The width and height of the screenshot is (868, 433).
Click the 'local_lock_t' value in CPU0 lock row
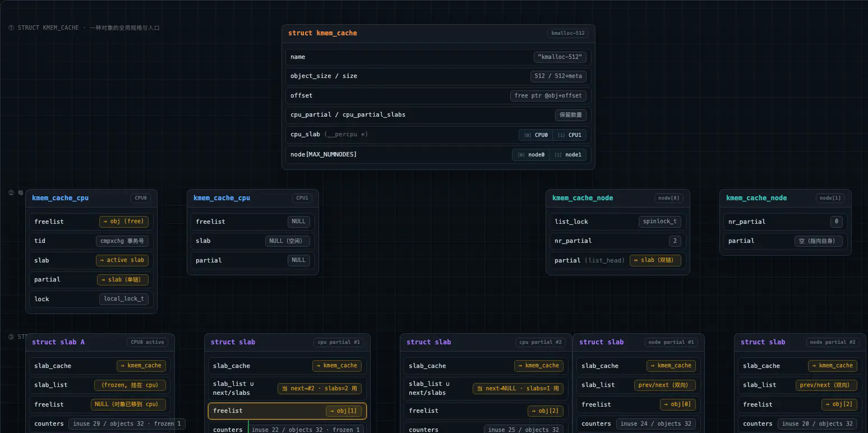click(124, 299)
